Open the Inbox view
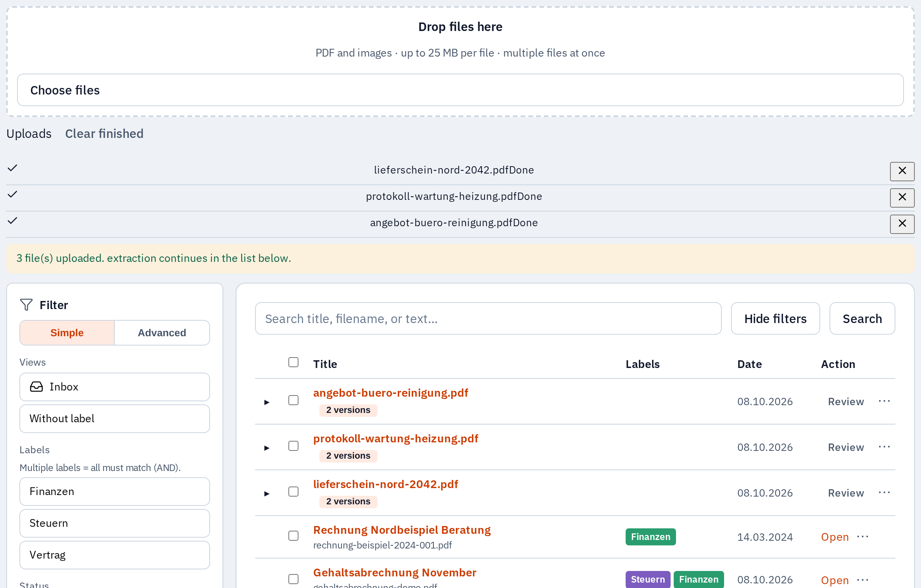This screenshot has width=921, height=588. pyautogui.click(x=115, y=387)
